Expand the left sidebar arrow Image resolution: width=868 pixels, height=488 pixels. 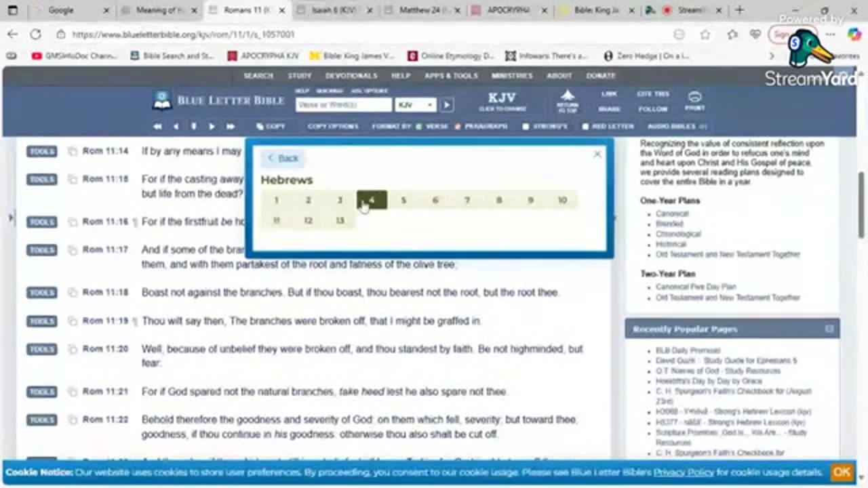9,218
